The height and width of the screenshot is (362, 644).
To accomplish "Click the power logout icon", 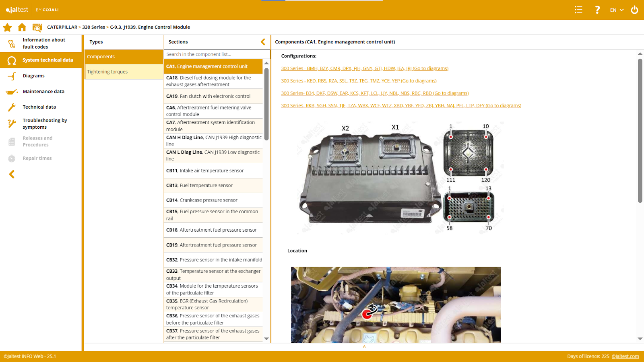I will point(634,10).
